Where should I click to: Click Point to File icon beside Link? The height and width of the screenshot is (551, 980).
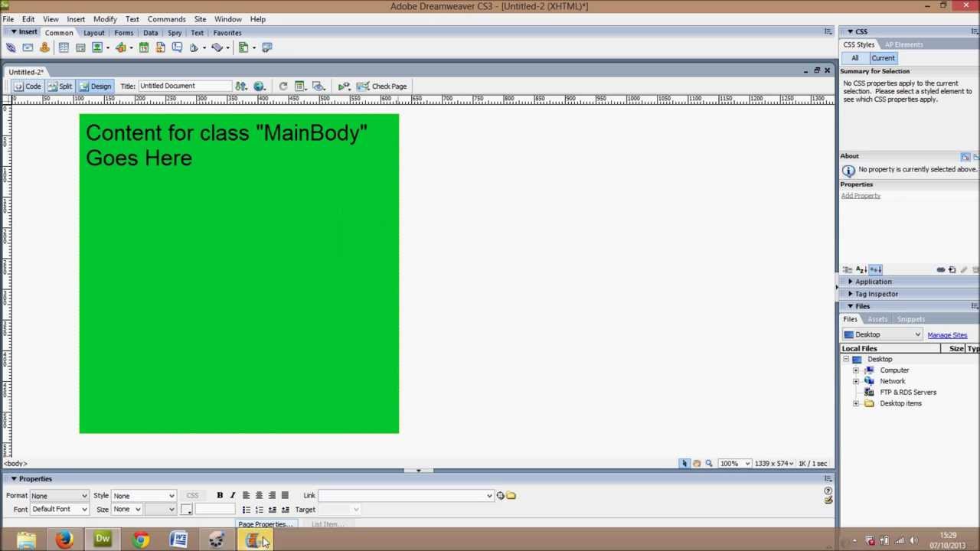tap(500, 495)
